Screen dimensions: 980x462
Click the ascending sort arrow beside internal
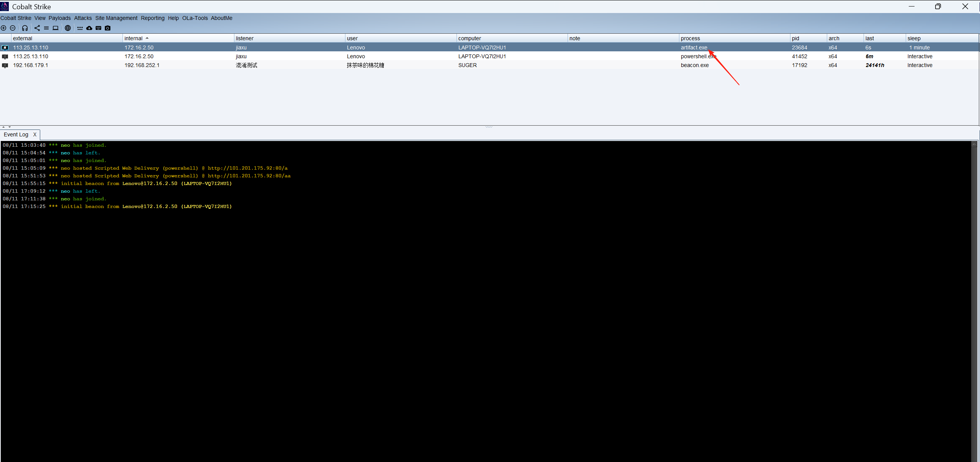pos(147,38)
